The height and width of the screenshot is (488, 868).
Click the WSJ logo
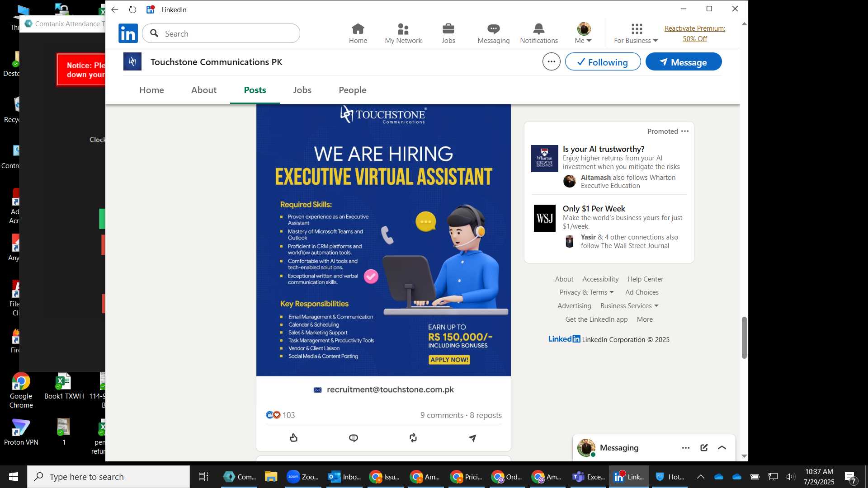tap(545, 218)
